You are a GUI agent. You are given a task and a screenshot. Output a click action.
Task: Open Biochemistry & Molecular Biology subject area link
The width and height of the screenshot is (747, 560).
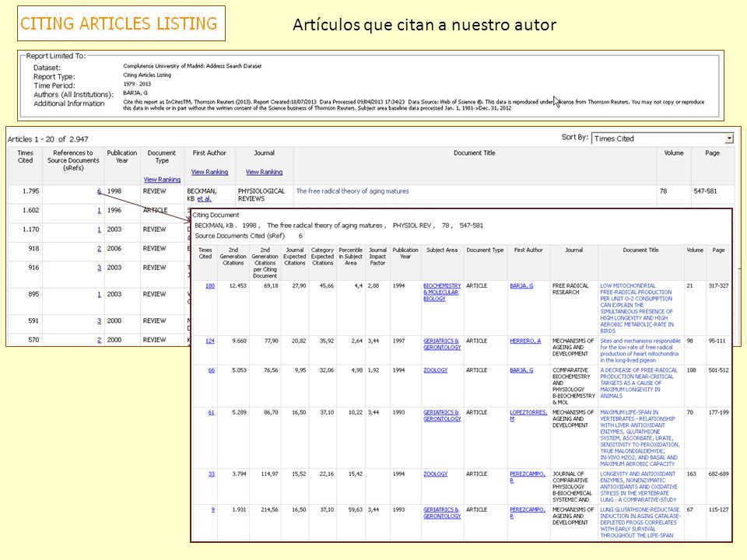(442, 292)
